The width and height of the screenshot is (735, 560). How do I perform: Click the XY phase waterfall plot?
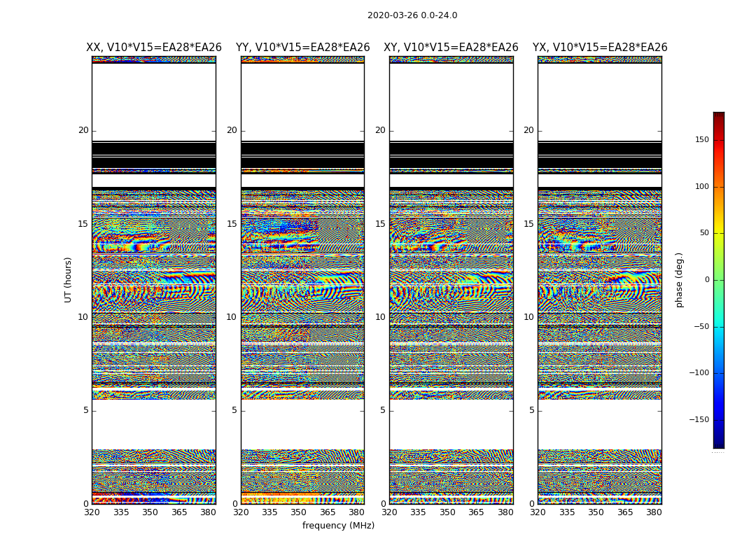(x=451, y=280)
